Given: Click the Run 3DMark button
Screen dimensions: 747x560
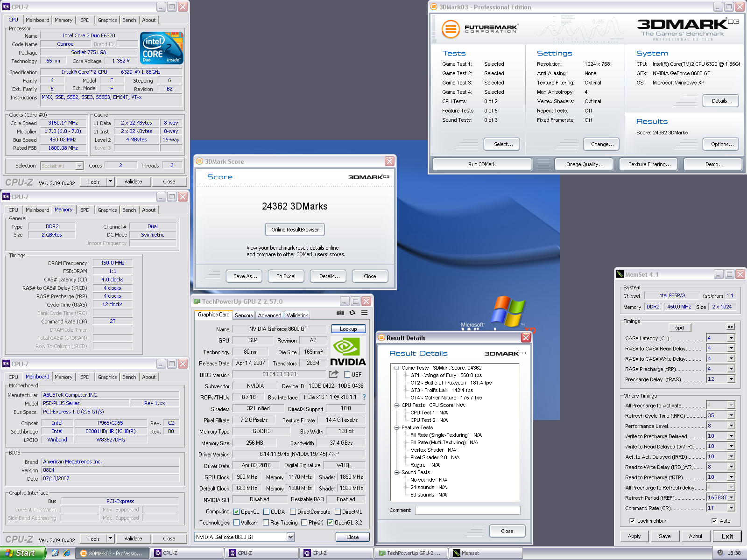Looking at the screenshot, I should pos(482,164).
